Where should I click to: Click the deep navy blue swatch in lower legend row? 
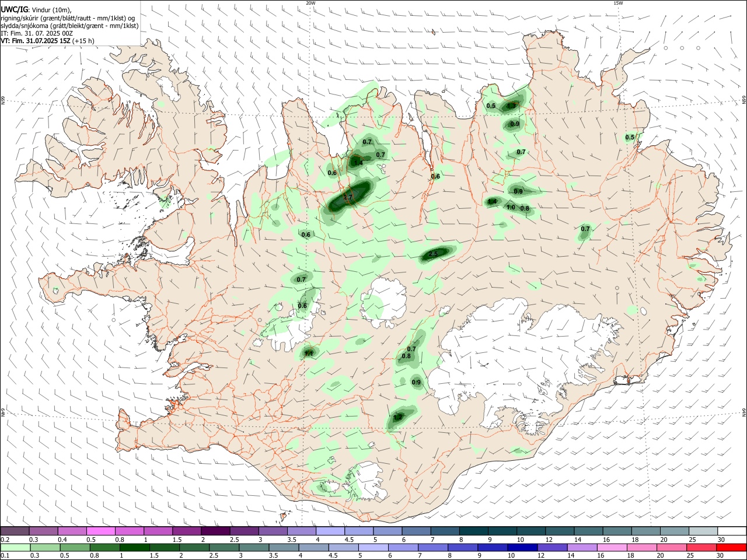coord(522,547)
